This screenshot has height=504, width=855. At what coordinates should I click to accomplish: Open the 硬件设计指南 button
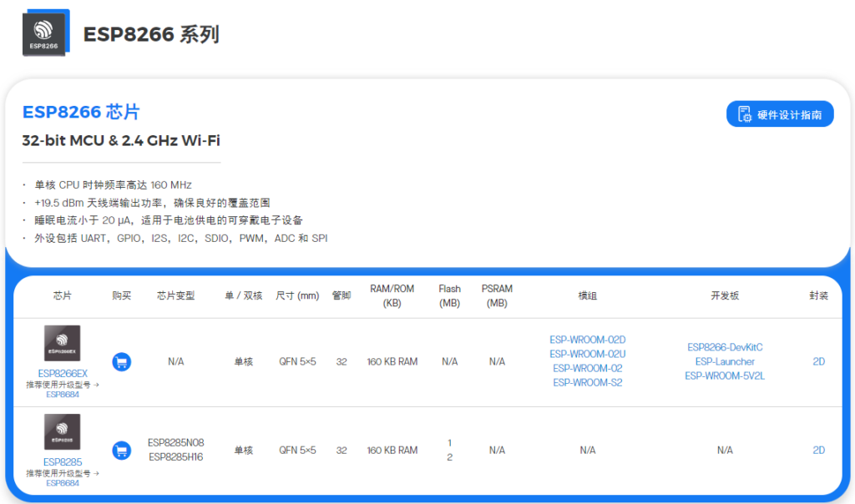(x=780, y=113)
